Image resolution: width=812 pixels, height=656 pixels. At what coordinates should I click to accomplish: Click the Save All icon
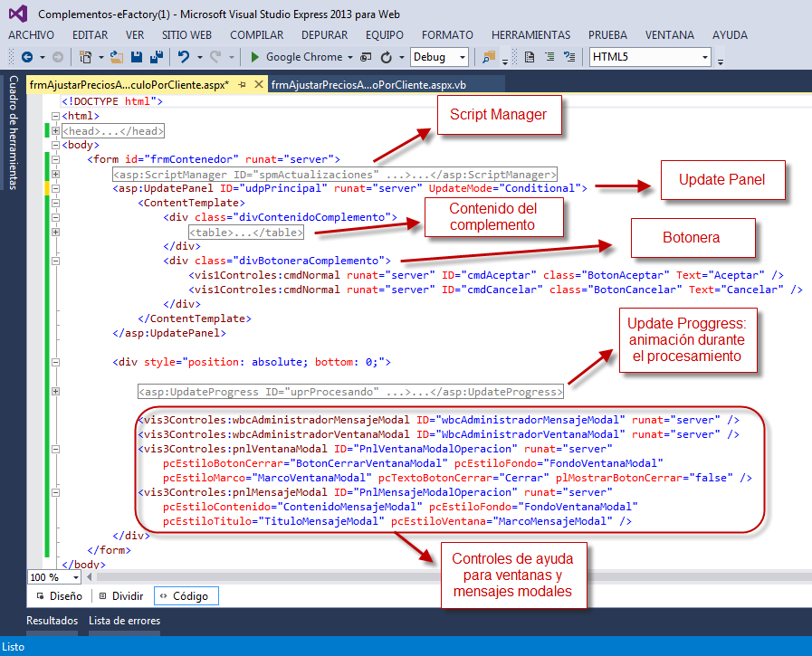pyautogui.click(x=156, y=57)
